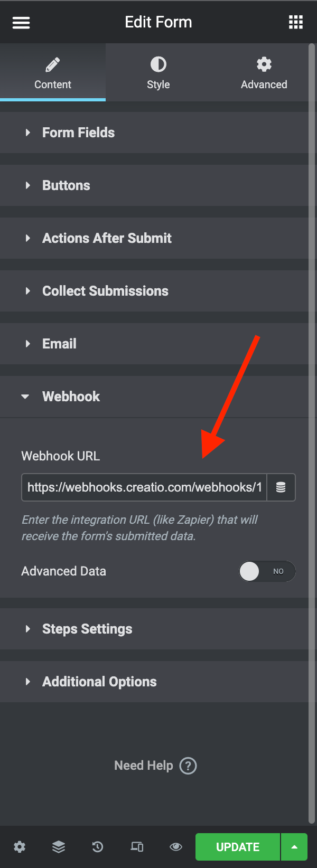Open revision history icon

tap(98, 847)
